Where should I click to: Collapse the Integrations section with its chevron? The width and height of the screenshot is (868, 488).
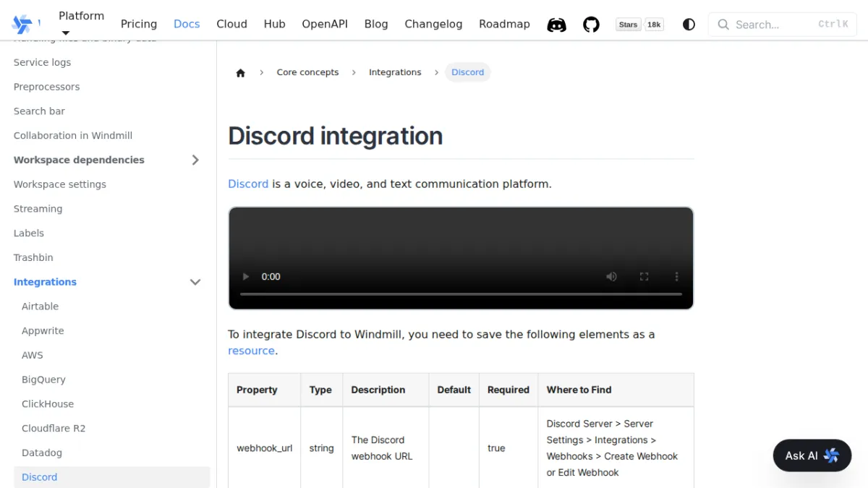click(x=195, y=282)
